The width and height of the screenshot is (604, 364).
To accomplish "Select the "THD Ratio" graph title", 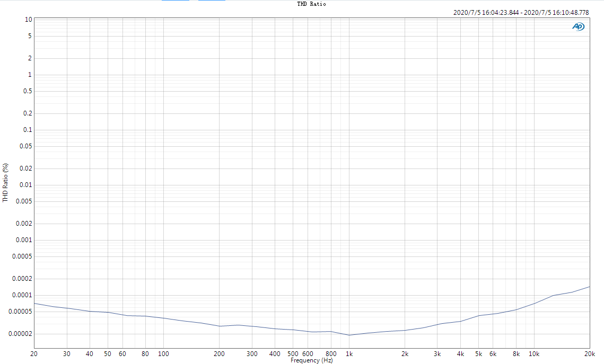I will tap(311, 4).
